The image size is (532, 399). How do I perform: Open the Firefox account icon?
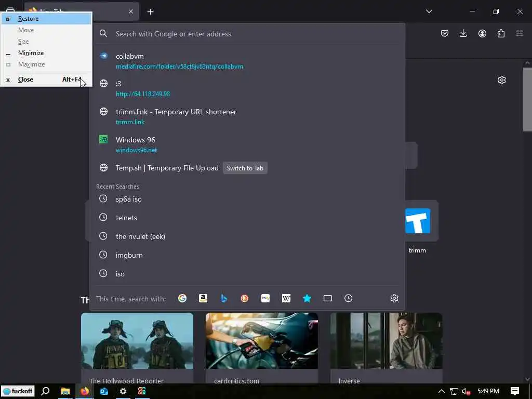[482, 33]
